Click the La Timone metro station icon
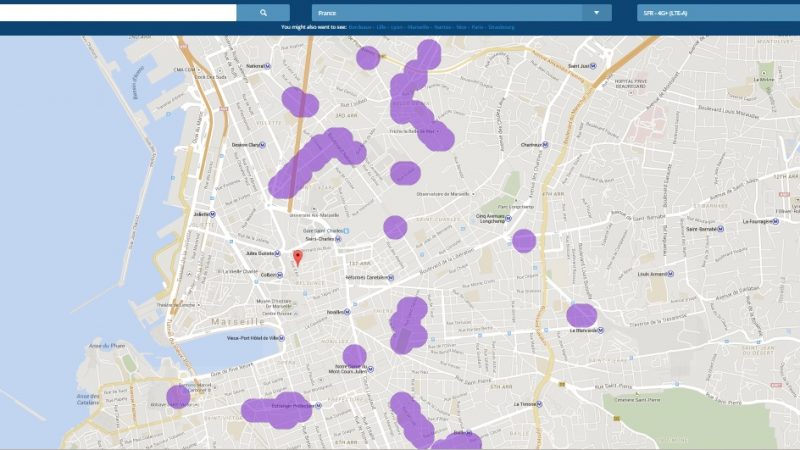The image size is (800, 450). tap(541, 404)
